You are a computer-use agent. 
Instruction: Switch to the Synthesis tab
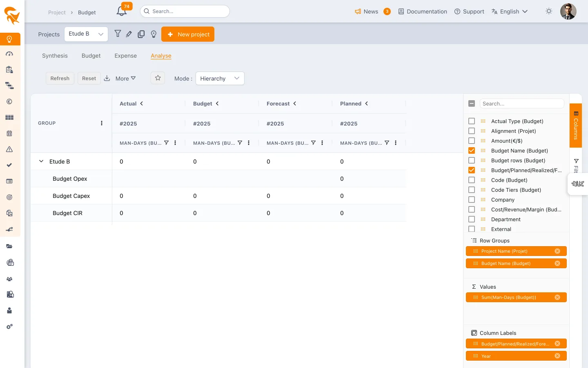pos(55,56)
